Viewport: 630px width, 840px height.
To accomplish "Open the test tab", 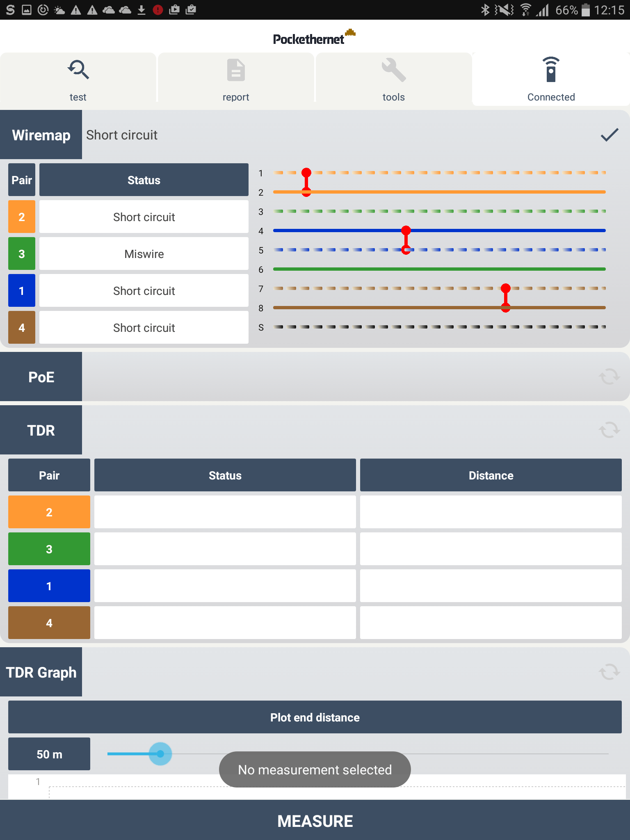I will tap(78, 78).
